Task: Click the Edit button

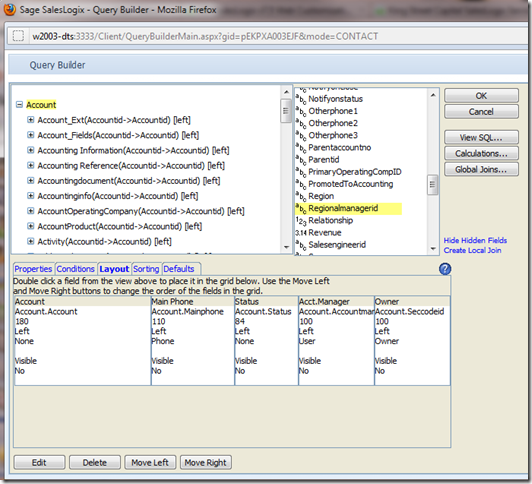Action: pos(39,462)
